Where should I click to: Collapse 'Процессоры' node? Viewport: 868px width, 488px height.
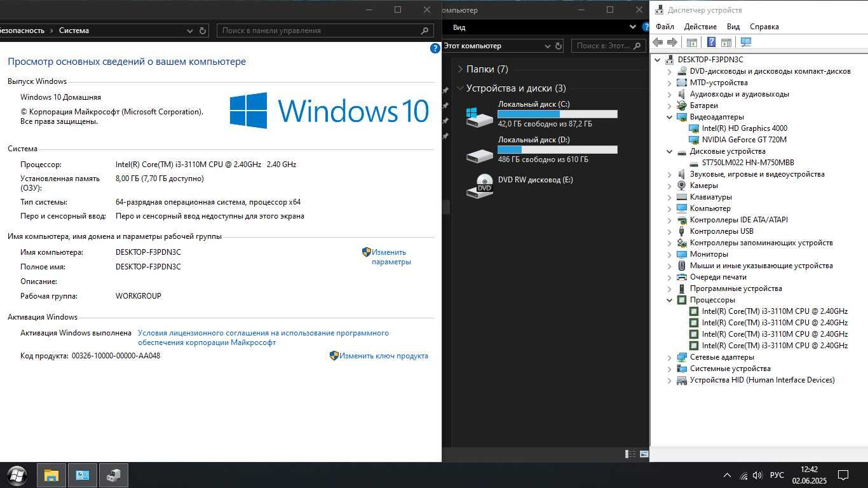[x=669, y=300]
